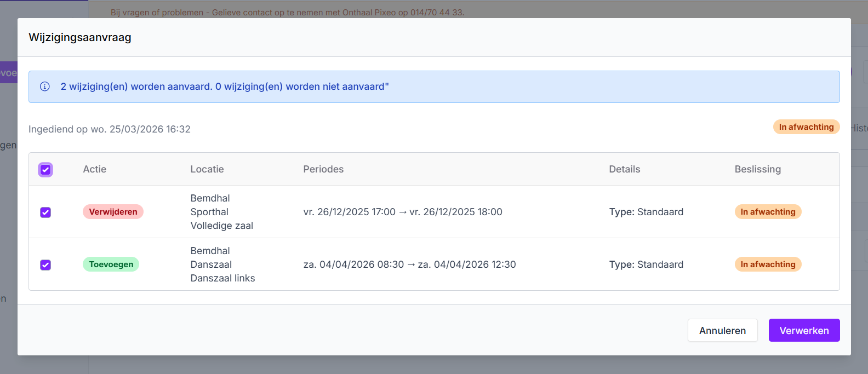Click In afwachting badge in the Verwijderen row

pyautogui.click(x=768, y=212)
